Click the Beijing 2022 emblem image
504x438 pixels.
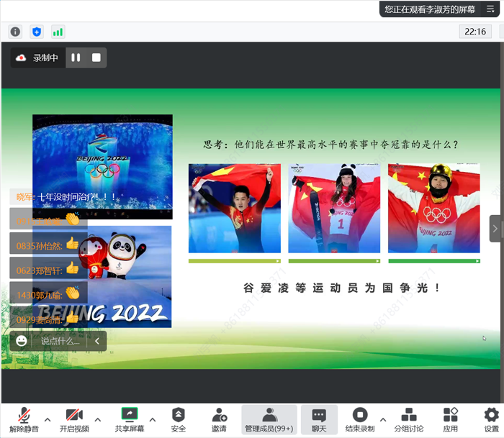(102, 167)
